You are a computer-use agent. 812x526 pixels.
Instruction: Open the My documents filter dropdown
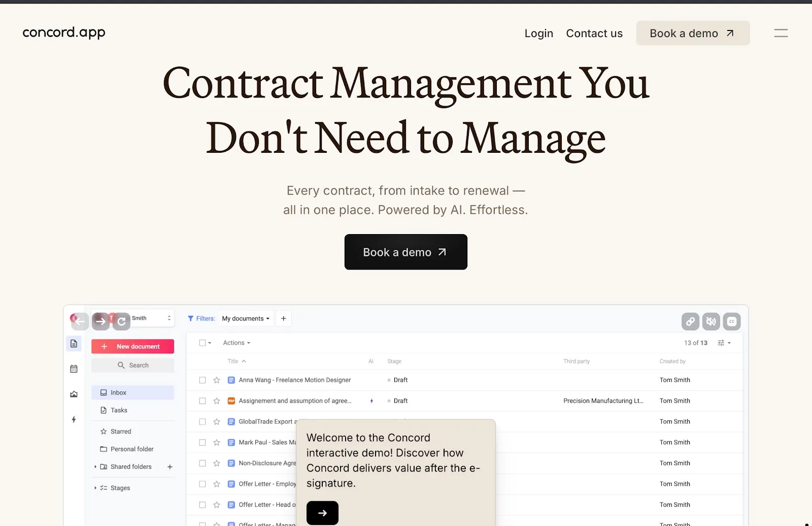[246, 318]
